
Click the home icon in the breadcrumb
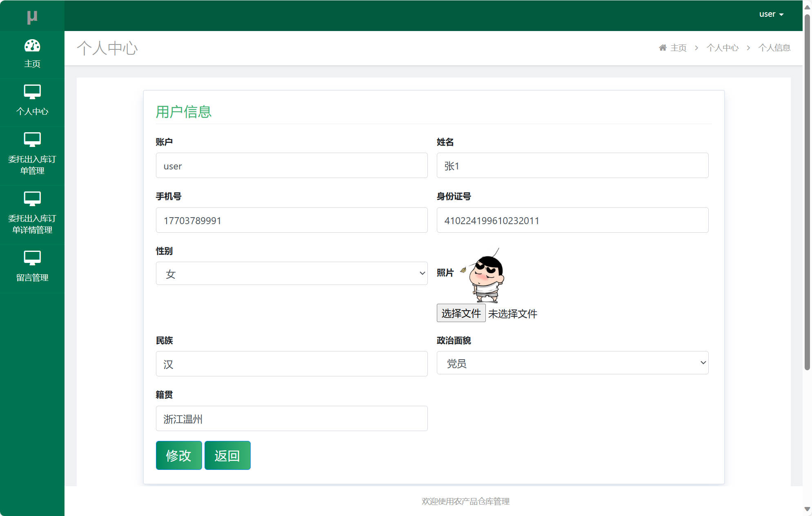click(663, 47)
